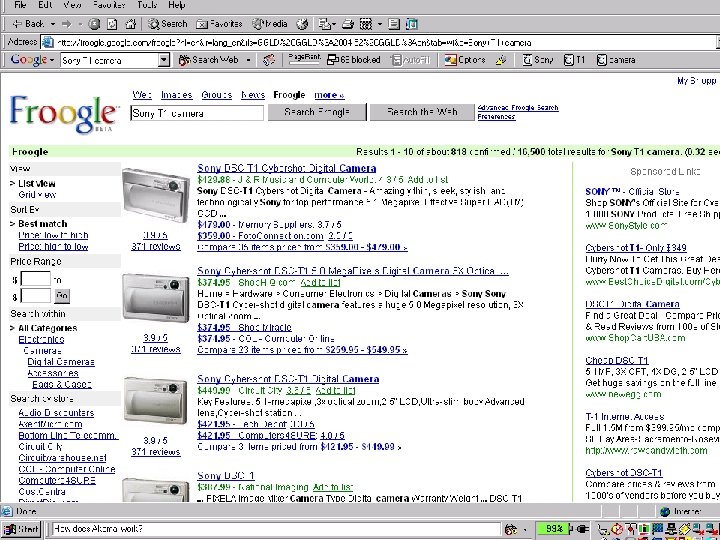
Task: Print the page with the printer icon
Action: pyautogui.click(x=348, y=23)
